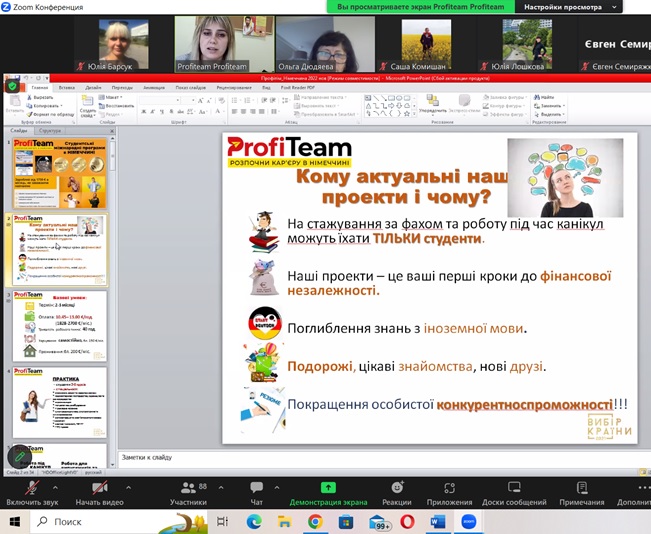This screenshot has height=534, width=651.
Task: Start camera with Начать видео
Action: pos(99,494)
